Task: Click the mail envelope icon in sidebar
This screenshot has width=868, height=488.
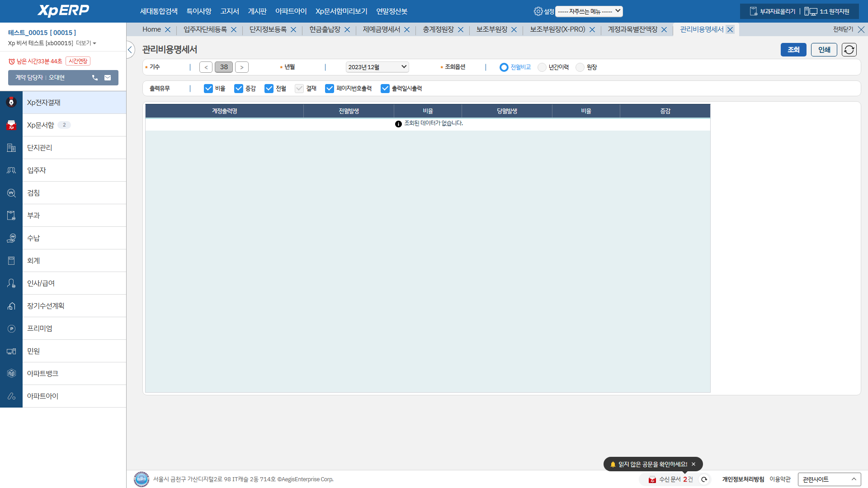Action: pos(108,78)
